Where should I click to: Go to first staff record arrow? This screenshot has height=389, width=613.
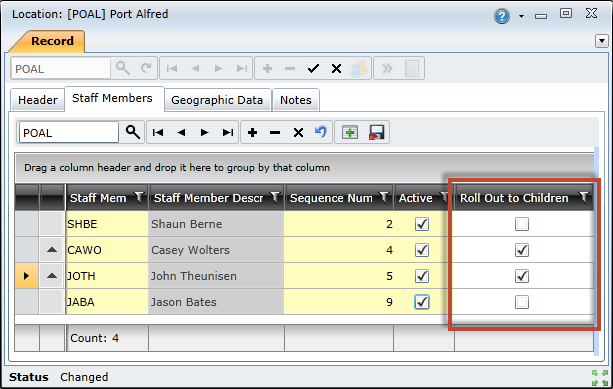click(x=158, y=133)
